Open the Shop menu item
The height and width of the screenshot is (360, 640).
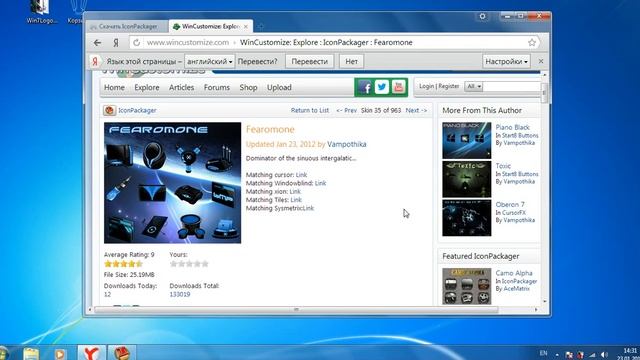pos(248,87)
